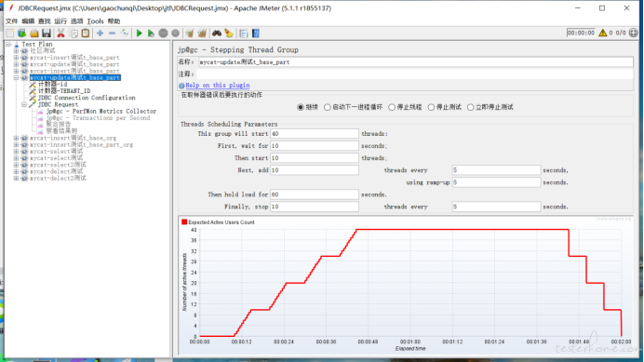Viewport: 644px width, 362px height.
Task: Click the Clear All results icon
Action: coord(202,34)
